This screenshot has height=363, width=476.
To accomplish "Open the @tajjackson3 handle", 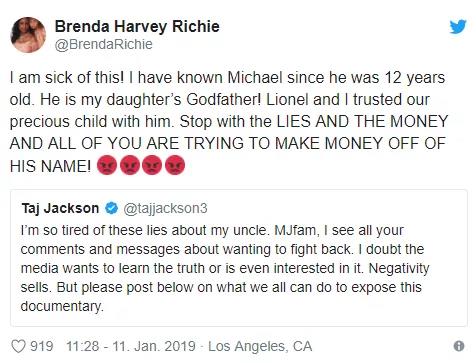I will [165, 209].
